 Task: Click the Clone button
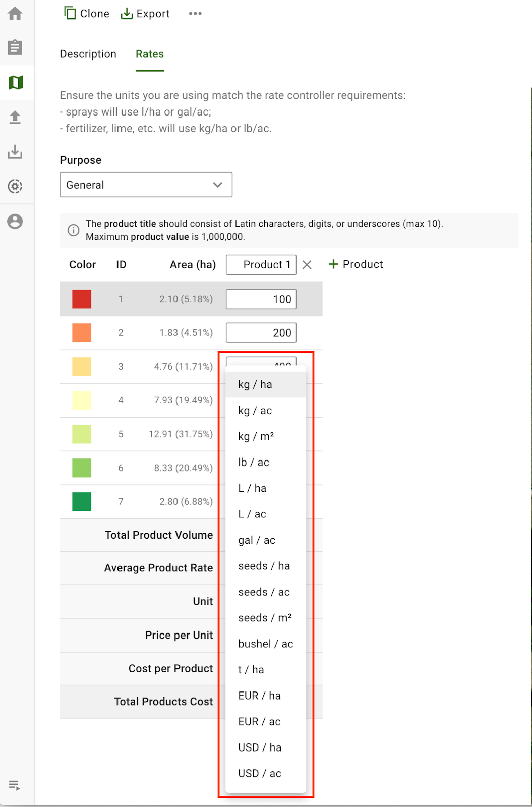click(87, 14)
